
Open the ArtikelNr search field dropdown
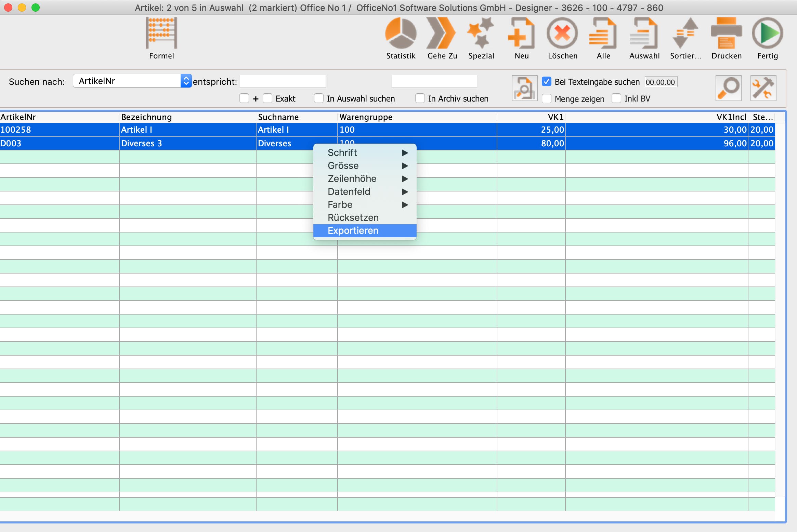click(132, 81)
